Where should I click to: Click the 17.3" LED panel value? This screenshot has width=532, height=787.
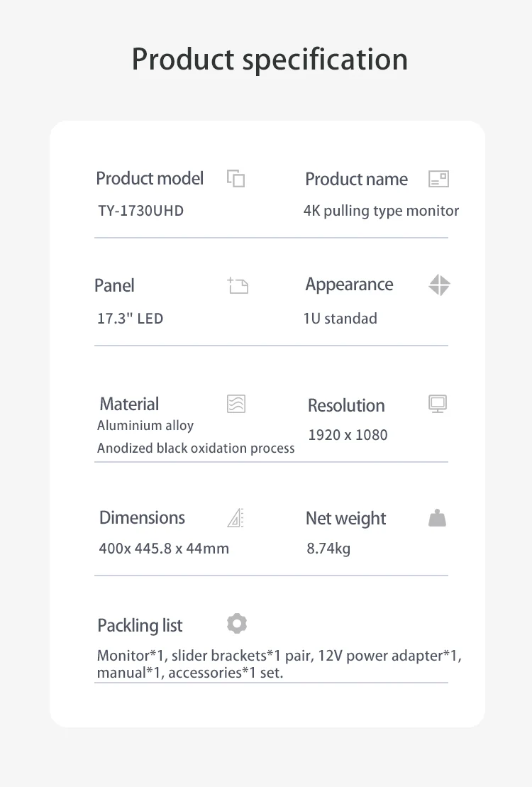pyautogui.click(x=130, y=319)
